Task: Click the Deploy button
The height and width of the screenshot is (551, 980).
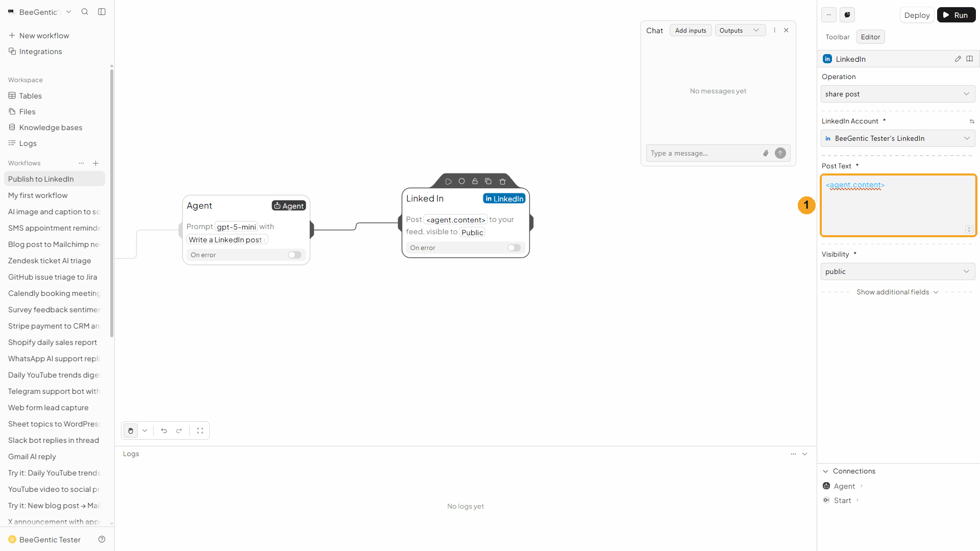Action: 917,15
